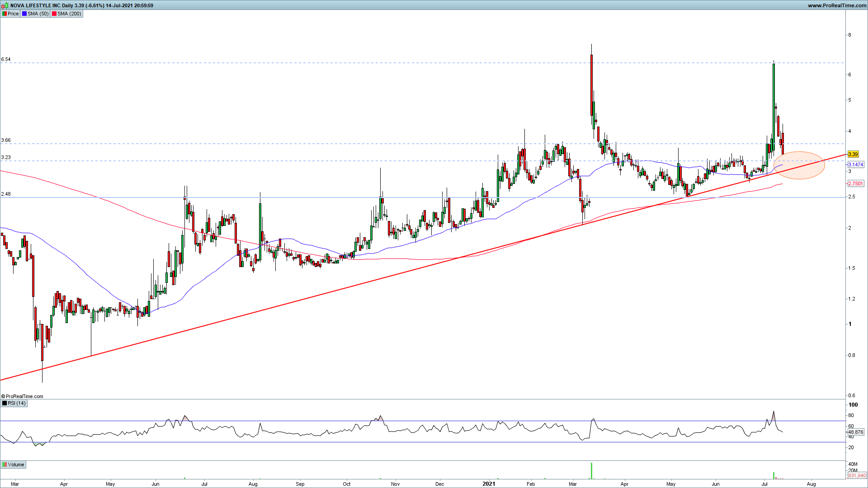
Task: Open the SMA (50) indicator label
Action: pyautogui.click(x=38, y=14)
